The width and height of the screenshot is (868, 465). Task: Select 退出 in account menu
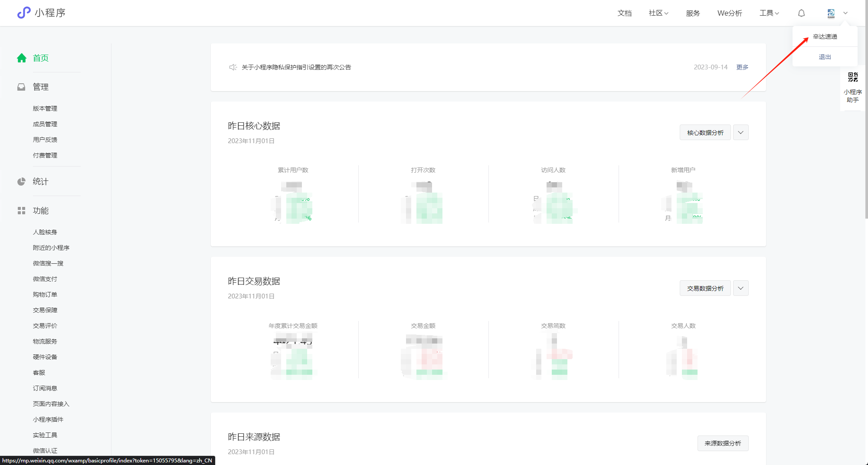825,57
